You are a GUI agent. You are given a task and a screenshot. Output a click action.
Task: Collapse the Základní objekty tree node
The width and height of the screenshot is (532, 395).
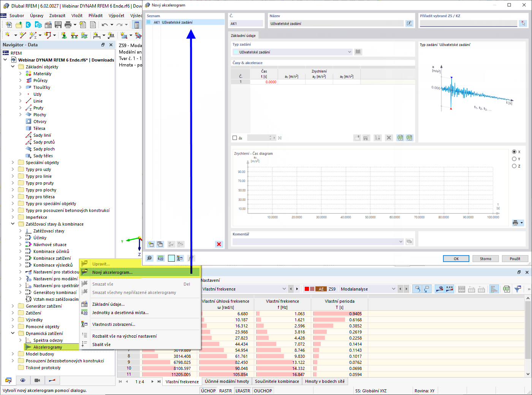point(13,67)
